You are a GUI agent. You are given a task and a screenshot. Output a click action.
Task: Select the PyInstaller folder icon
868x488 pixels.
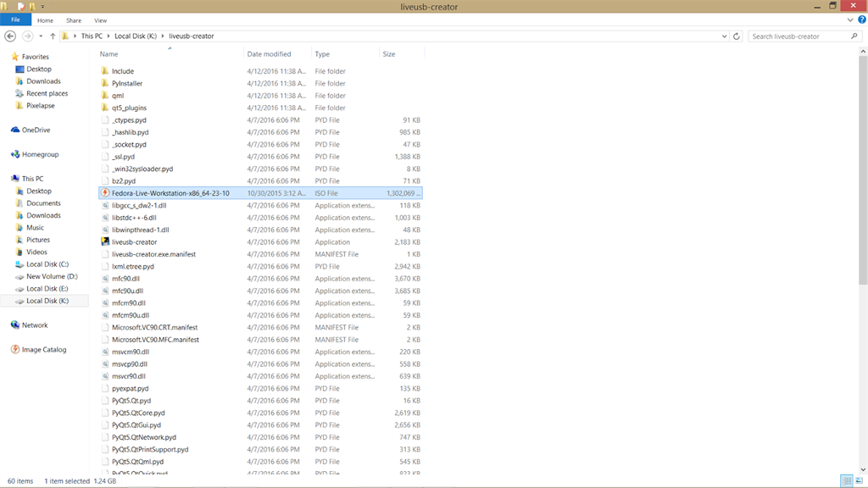click(105, 83)
